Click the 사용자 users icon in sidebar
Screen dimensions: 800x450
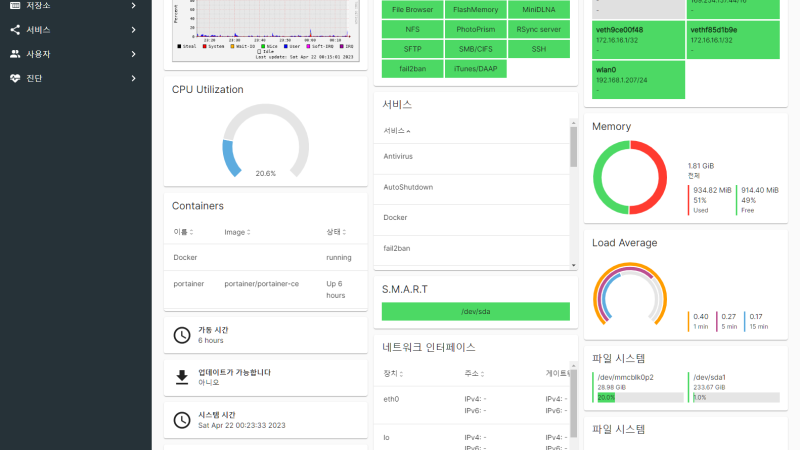point(15,54)
